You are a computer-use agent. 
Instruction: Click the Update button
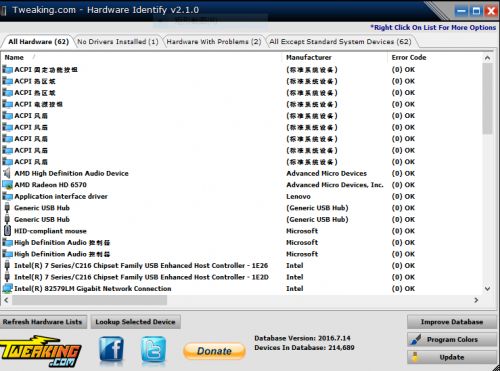point(452,357)
